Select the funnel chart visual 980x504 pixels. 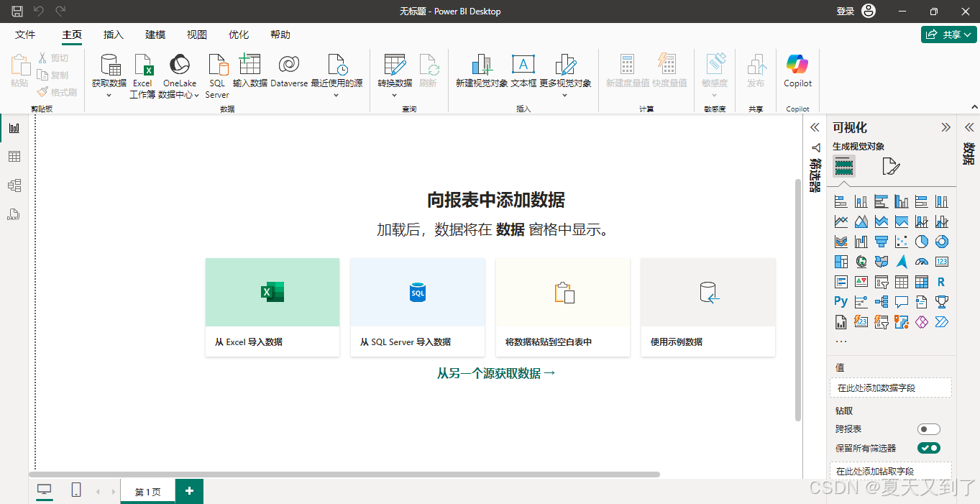tap(881, 242)
